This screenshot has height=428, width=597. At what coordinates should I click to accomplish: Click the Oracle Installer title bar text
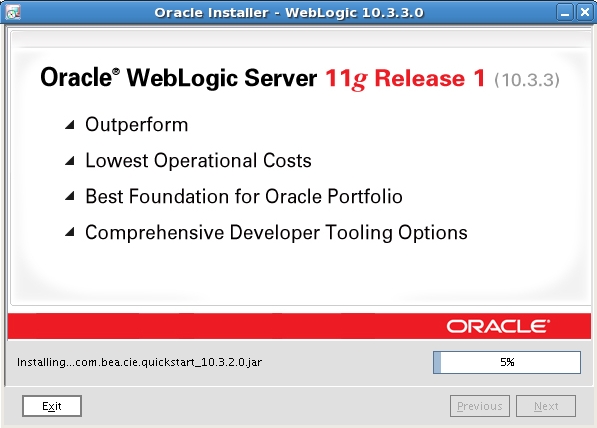click(289, 13)
